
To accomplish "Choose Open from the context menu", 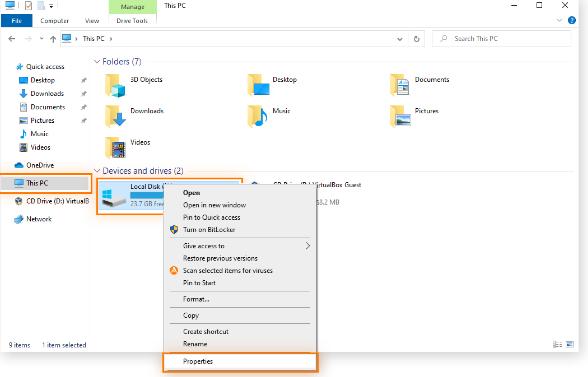I will (x=191, y=193).
